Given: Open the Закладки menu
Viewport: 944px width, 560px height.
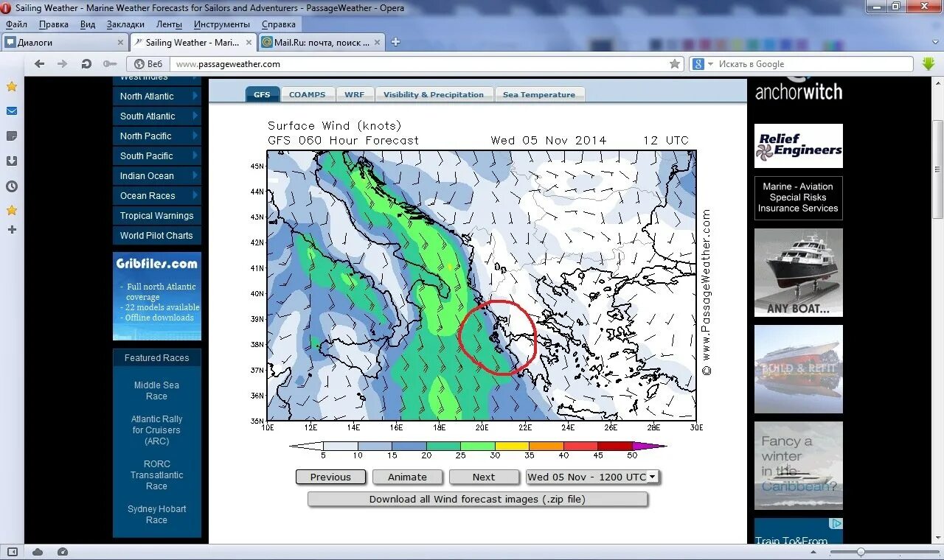Looking at the screenshot, I should coord(125,24).
